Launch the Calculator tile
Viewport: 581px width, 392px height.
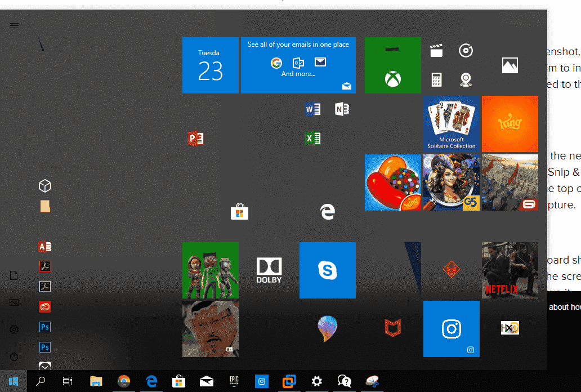(x=436, y=80)
